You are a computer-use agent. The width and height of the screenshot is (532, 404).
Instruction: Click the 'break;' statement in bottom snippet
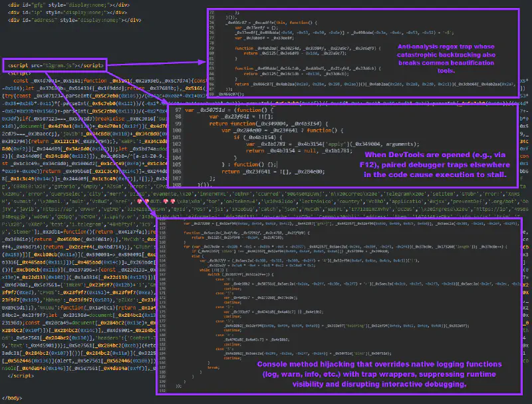(x=213, y=367)
